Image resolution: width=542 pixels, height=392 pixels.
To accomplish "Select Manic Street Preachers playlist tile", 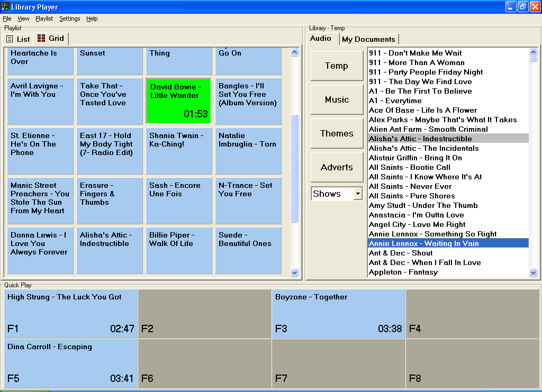I will pos(40,200).
